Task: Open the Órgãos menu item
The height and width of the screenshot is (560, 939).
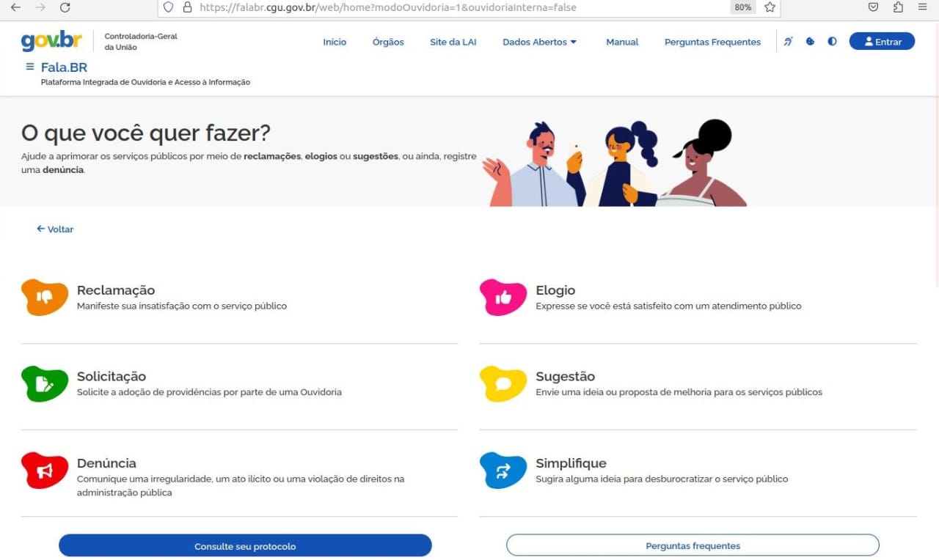Action: (x=388, y=42)
